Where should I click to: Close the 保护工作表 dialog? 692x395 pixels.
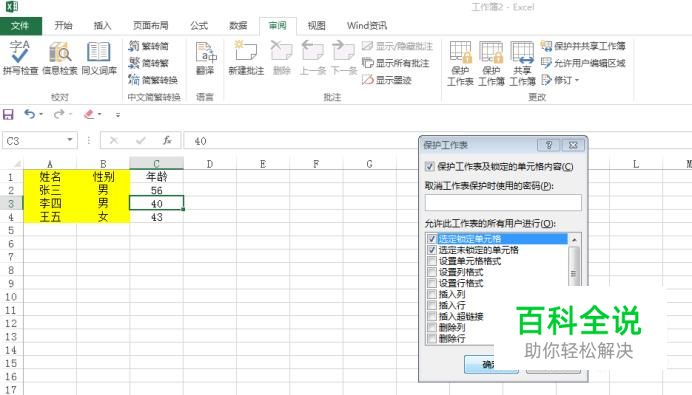click(x=573, y=145)
